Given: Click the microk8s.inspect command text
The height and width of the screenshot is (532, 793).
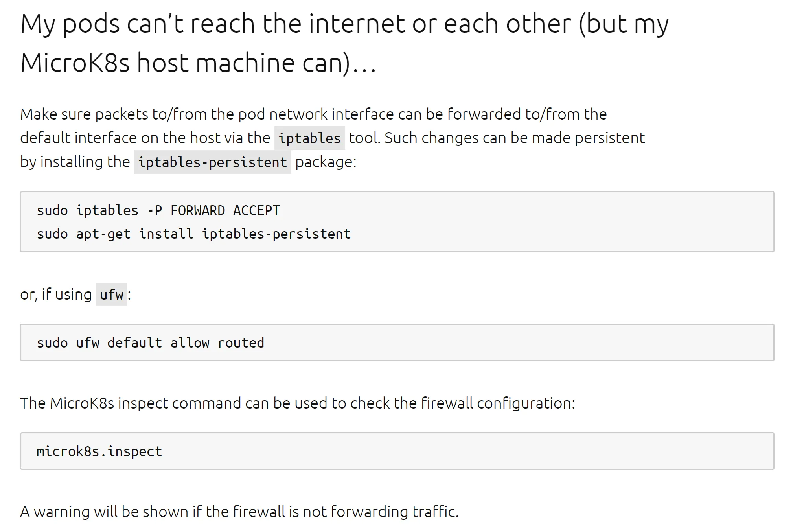Looking at the screenshot, I should coord(99,451).
